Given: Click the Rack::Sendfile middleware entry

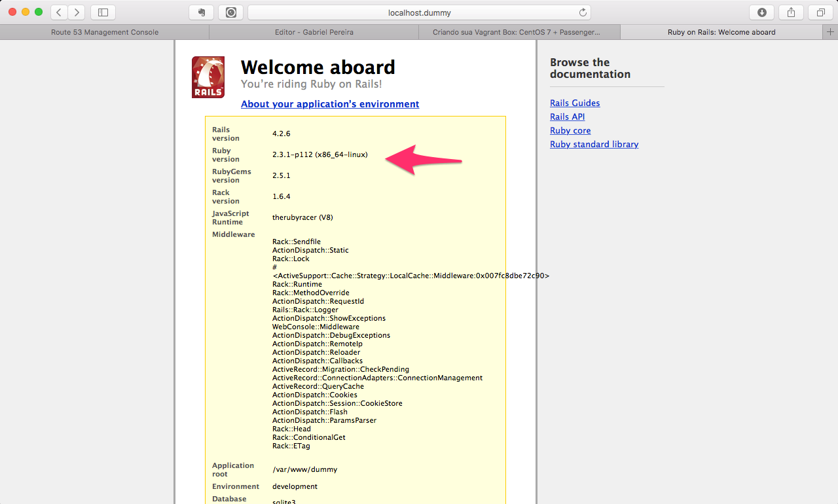Looking at the screenshot, I should click(x=297, y=242).
